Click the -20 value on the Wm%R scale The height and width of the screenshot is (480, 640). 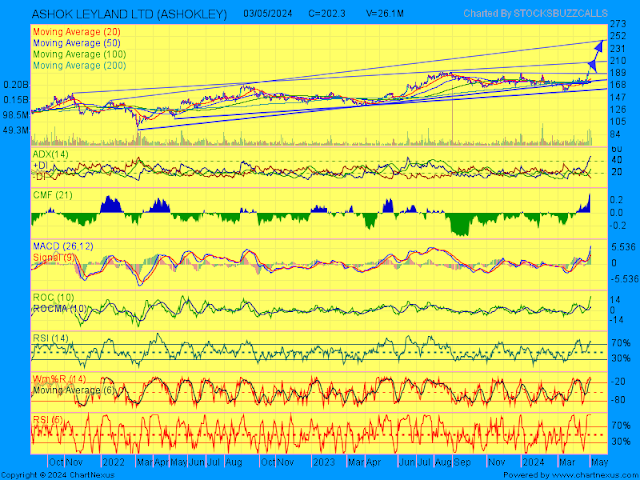coord(618,381)
